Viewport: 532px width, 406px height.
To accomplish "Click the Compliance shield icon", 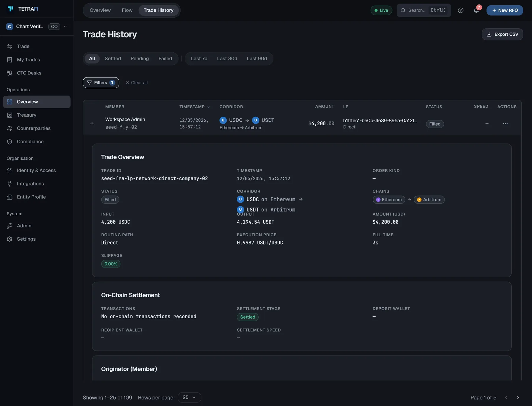I will pos(10,142).
